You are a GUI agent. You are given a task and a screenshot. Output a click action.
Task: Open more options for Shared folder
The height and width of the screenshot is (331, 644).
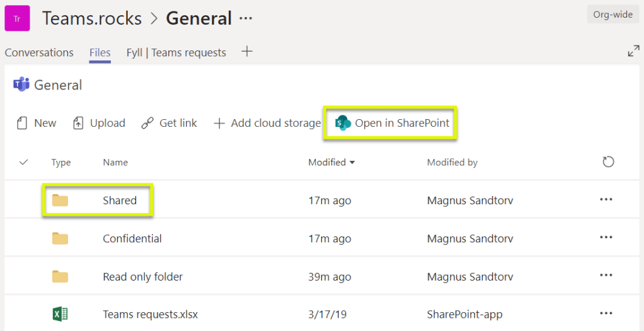click(x=606, y=200)
